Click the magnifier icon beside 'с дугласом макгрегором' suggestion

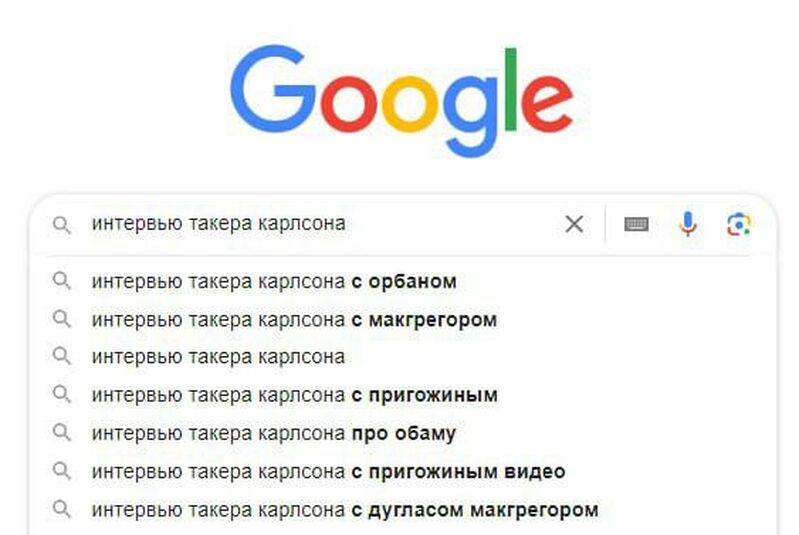click(62, 510)
